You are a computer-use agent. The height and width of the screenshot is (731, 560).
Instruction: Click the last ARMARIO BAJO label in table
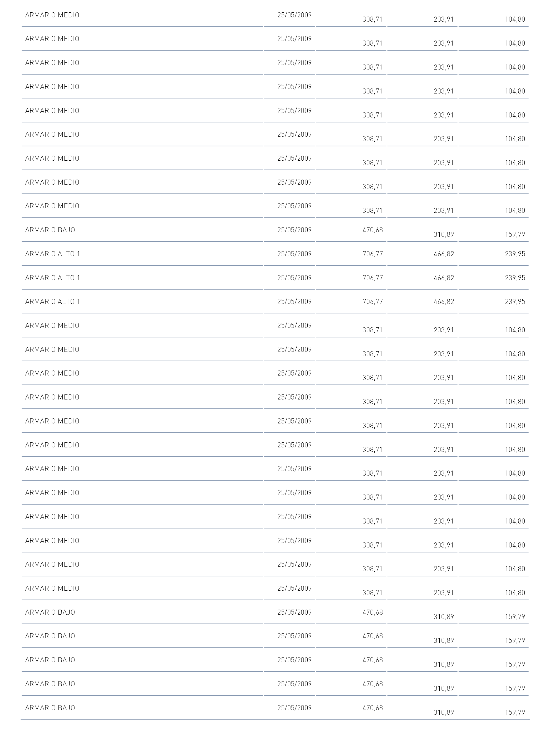[x=50, y=708]
